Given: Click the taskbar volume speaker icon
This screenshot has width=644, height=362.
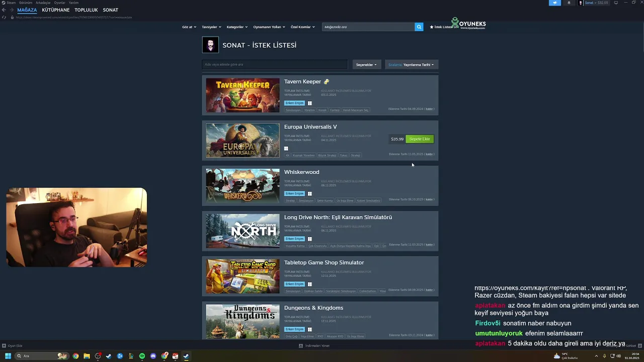Looking at the screenshot, I should (618, 356).
